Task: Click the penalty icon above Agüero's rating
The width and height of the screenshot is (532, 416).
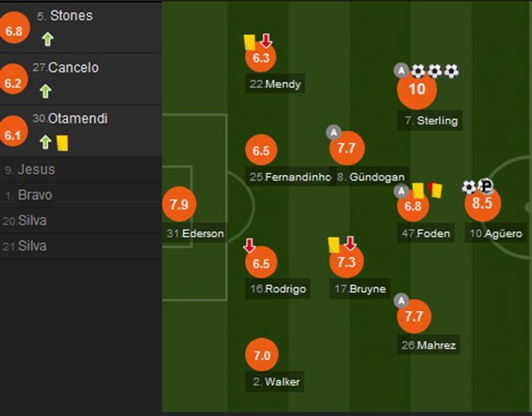Action: 485,187
